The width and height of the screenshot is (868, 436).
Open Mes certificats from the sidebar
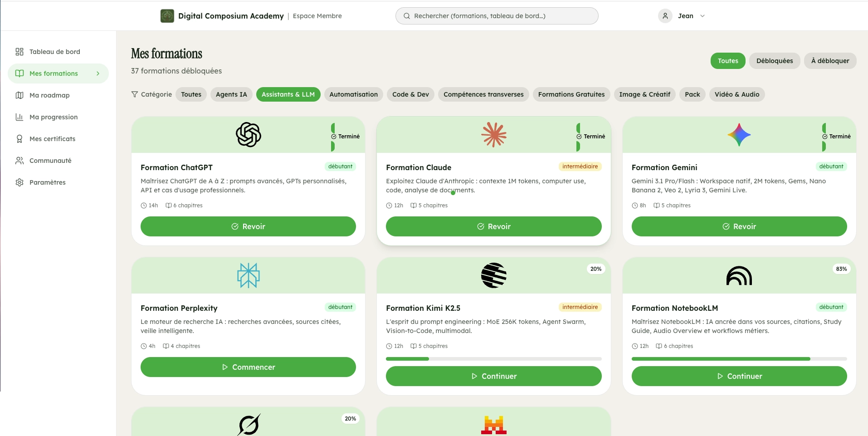point(52,139)
